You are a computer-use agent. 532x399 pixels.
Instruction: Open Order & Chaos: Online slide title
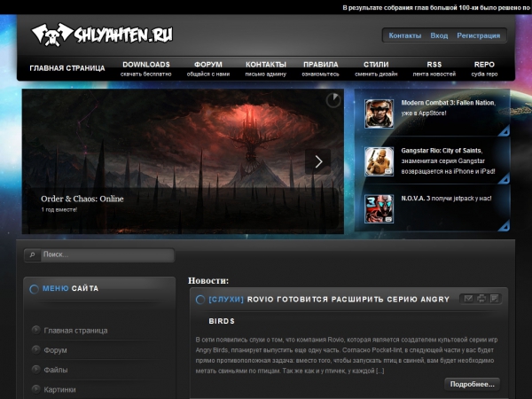(x=82, y=199)
